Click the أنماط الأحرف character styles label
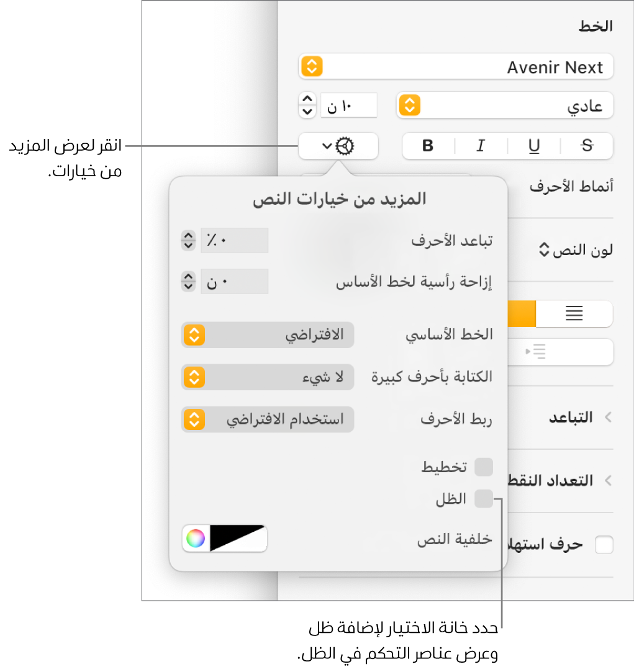The height and width of the screenshot is (672, 634). pos(571,187)
